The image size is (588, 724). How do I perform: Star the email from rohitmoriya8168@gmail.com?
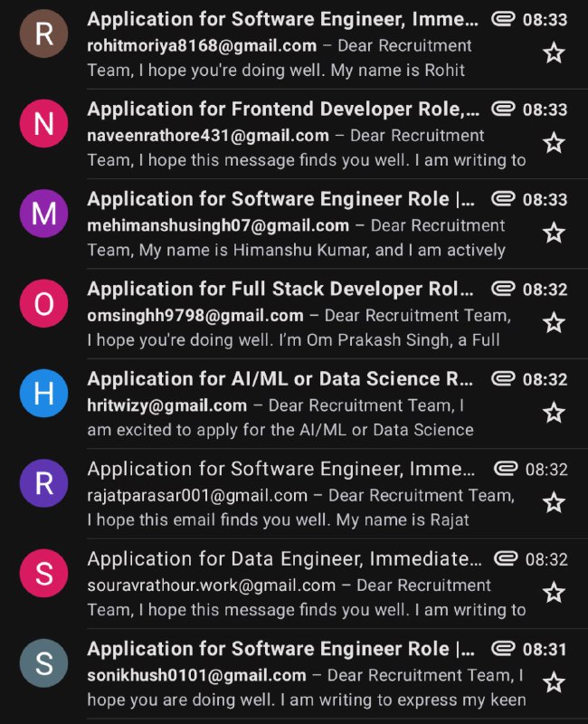(554, 53)
